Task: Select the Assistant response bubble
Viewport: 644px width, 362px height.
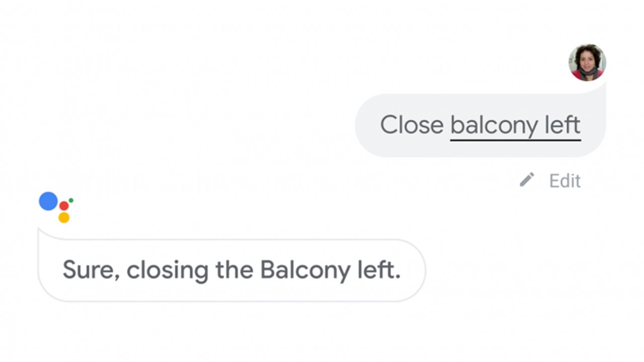Action: pos(231,270)
